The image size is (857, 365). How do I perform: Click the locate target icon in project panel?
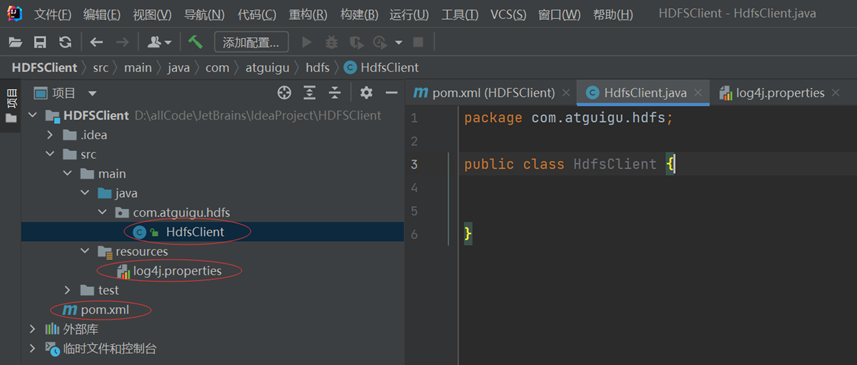point(284,93)
